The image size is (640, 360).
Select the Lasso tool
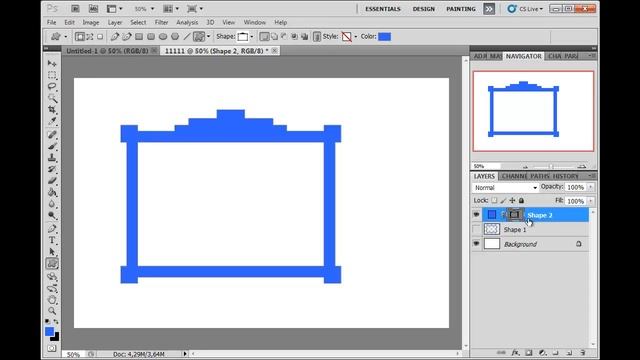[x=52, y=87]
